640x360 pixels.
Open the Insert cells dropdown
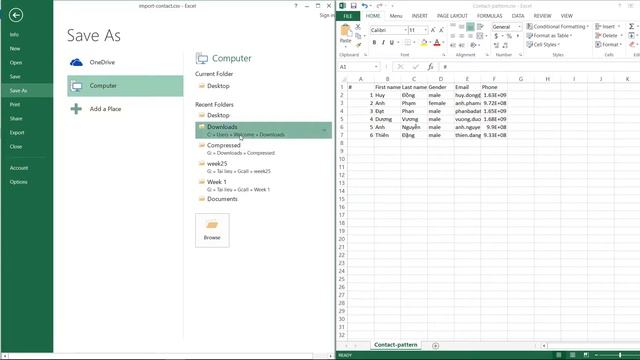point(607,27)
